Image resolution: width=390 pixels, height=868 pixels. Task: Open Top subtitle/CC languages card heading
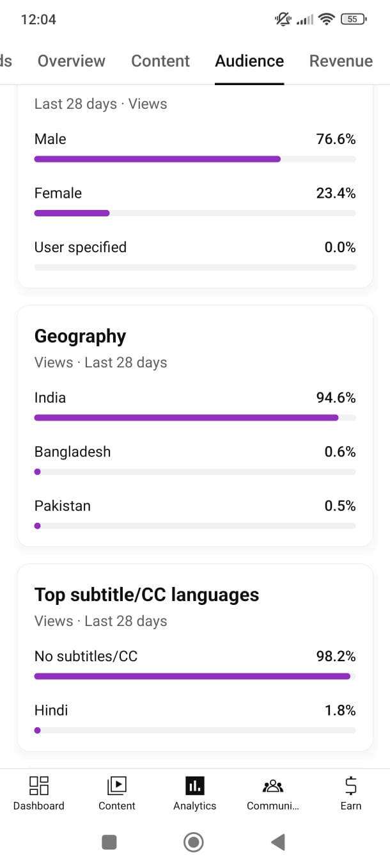coord(146,595)
